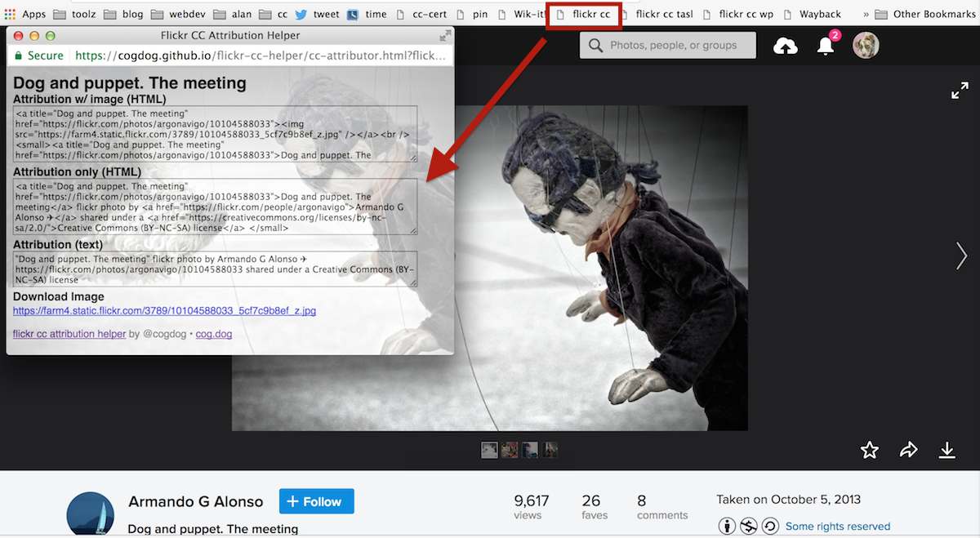980x538 pixels.
Task: Open the Wayback bookmark
Action: (812, 14)
